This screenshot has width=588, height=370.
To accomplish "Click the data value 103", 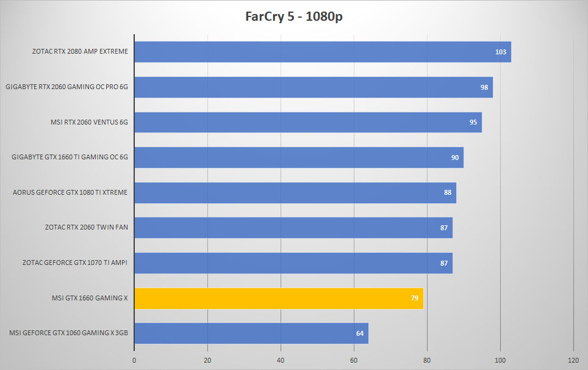I will (x=501, y=52).
